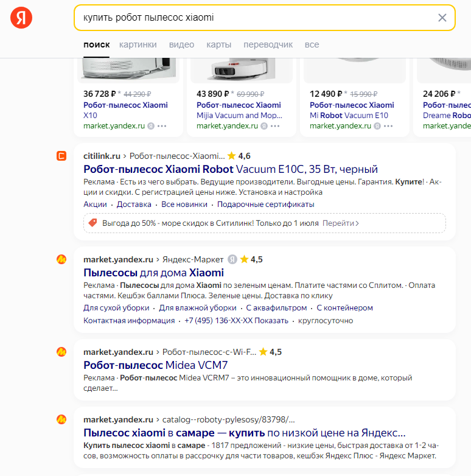This screenshot has width=471, height=476.
Task: Click Mijia Vacuum and Mop product thumbnail
Action: 242,70
